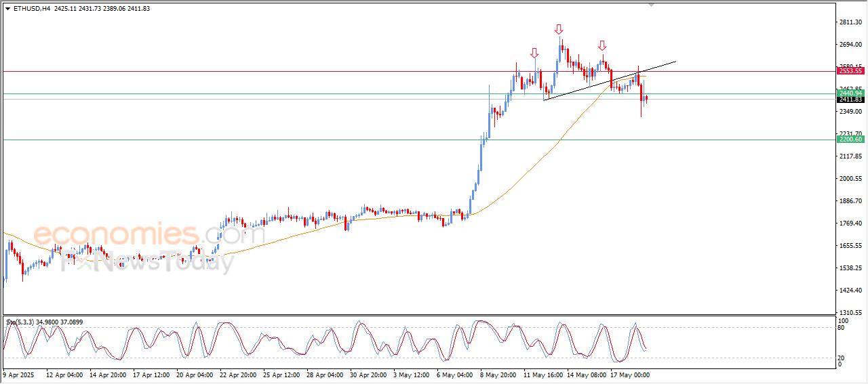Click the 28 Apr 04:00 time label

pyautogui.click(x=324, y=375)
